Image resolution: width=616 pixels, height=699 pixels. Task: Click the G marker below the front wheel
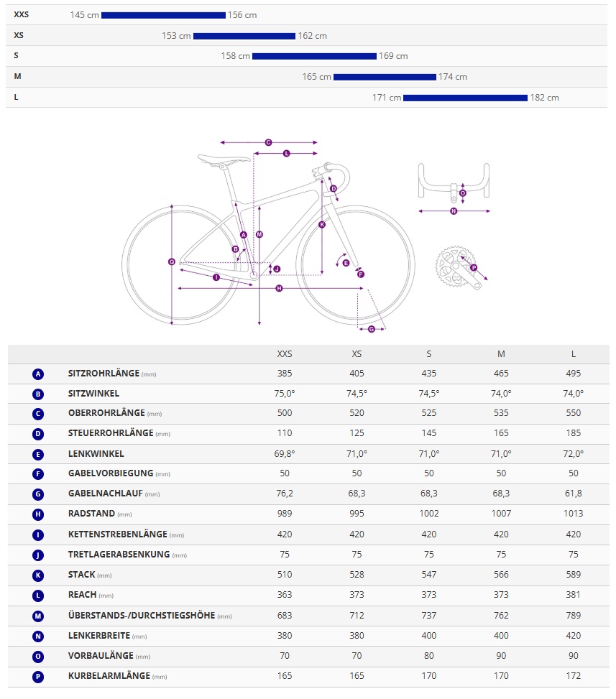(372, 329)
